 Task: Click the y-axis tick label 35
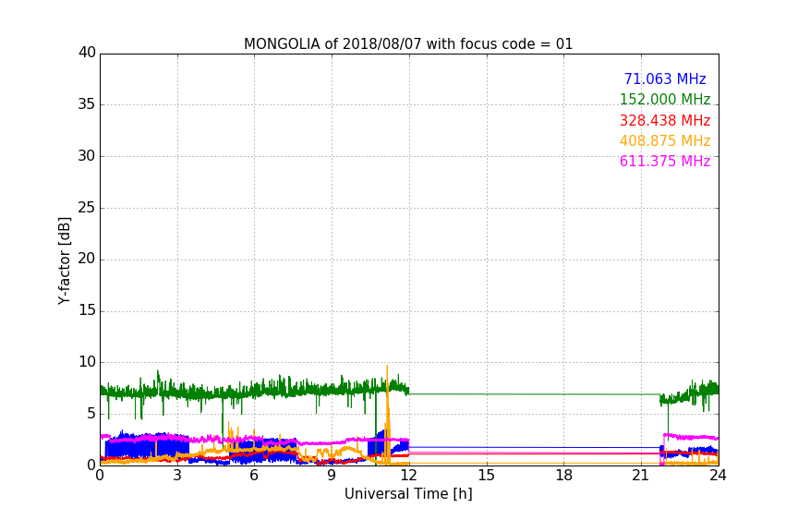[87, 104]
